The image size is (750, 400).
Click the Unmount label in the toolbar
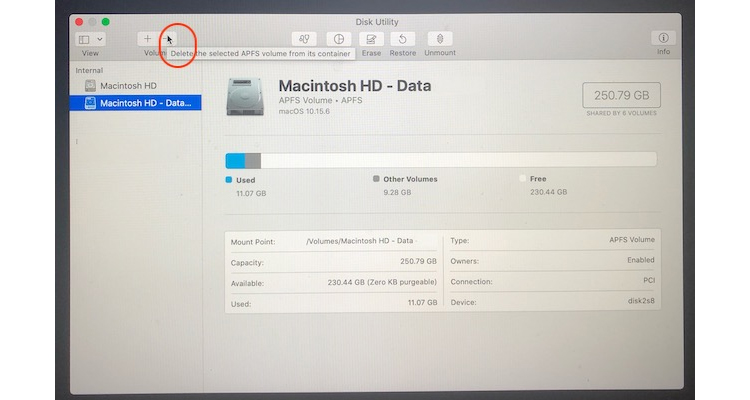click(440, 53)
